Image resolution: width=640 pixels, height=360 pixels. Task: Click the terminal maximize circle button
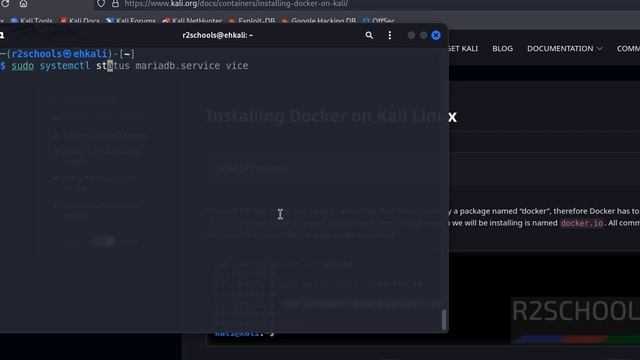(424, 36)
